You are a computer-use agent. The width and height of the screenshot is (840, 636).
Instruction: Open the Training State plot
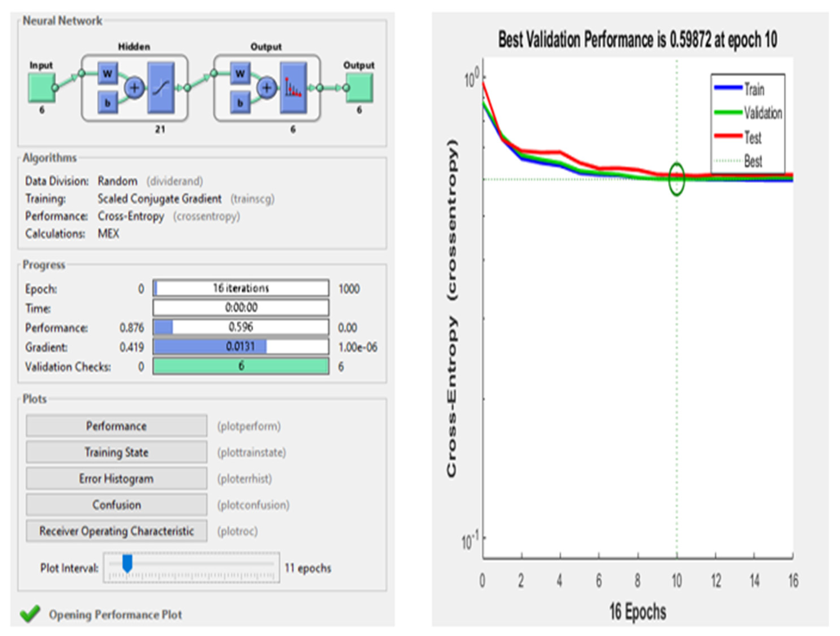(116, 452)
